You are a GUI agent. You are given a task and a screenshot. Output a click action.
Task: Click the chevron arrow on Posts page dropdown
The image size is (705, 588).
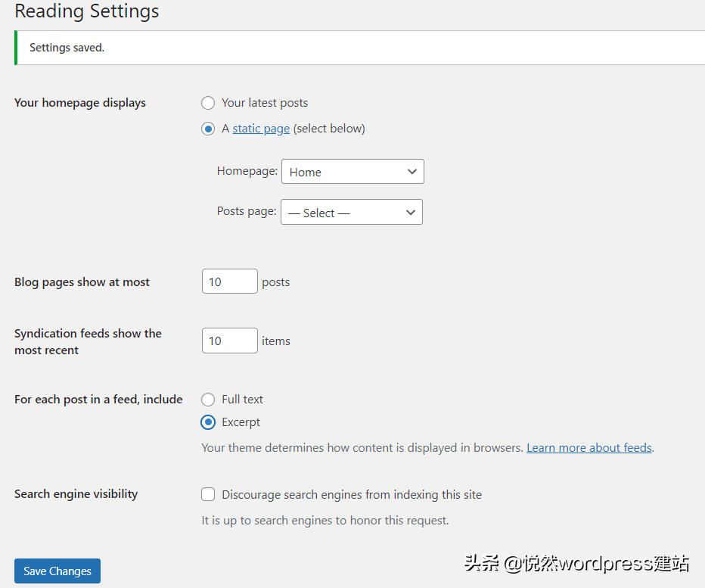coord(411,213)
